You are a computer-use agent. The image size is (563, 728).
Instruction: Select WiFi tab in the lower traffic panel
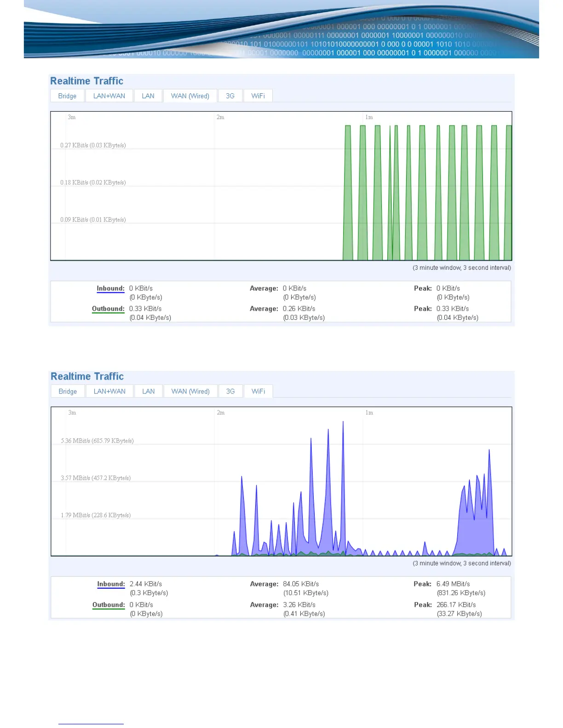(259, 392)
